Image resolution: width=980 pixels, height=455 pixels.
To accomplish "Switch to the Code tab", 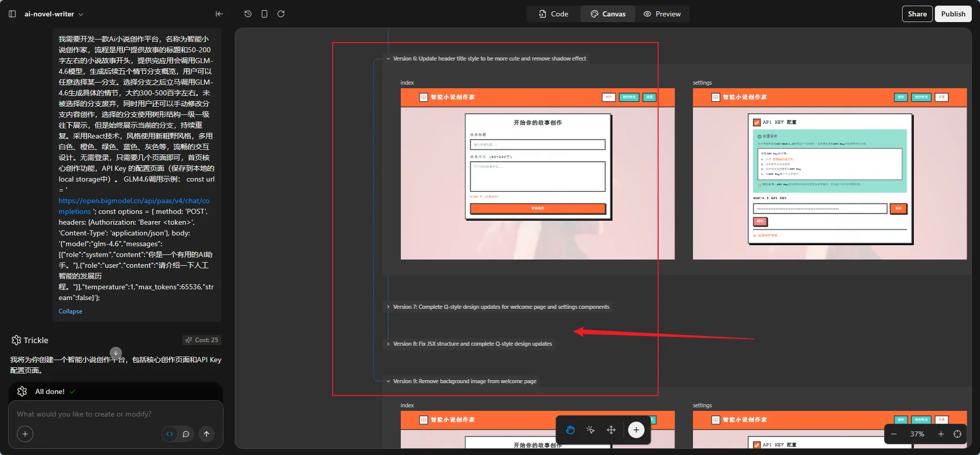I will coord(554,14).
